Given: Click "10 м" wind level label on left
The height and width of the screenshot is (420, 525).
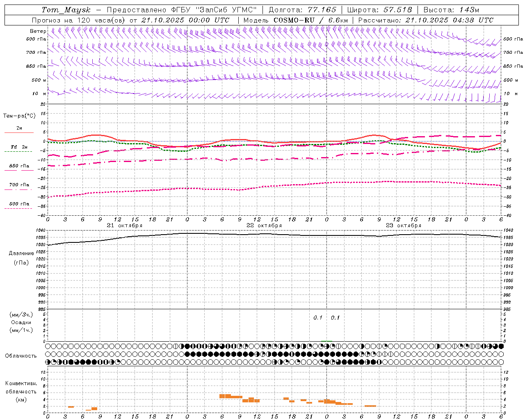Looking at the screenshot, I should [x=39, y=94].
